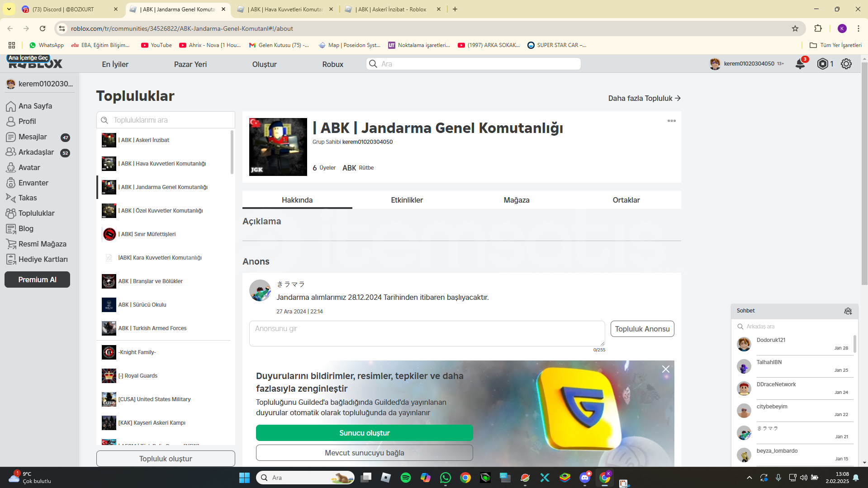Image resolution: width=868 pixels, height=488 pixels.
Task: Open Discord from taskbar
Action: click(x=585, y=478)
